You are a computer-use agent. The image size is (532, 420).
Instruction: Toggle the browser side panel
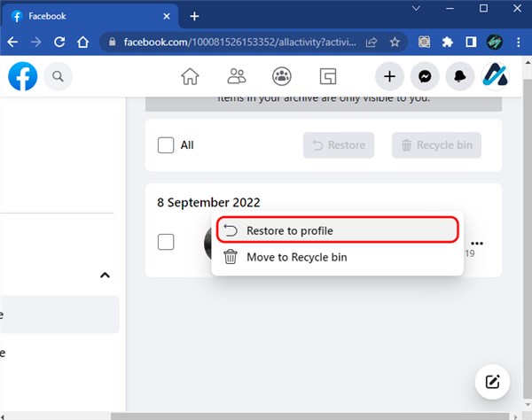tap(471, 42)
